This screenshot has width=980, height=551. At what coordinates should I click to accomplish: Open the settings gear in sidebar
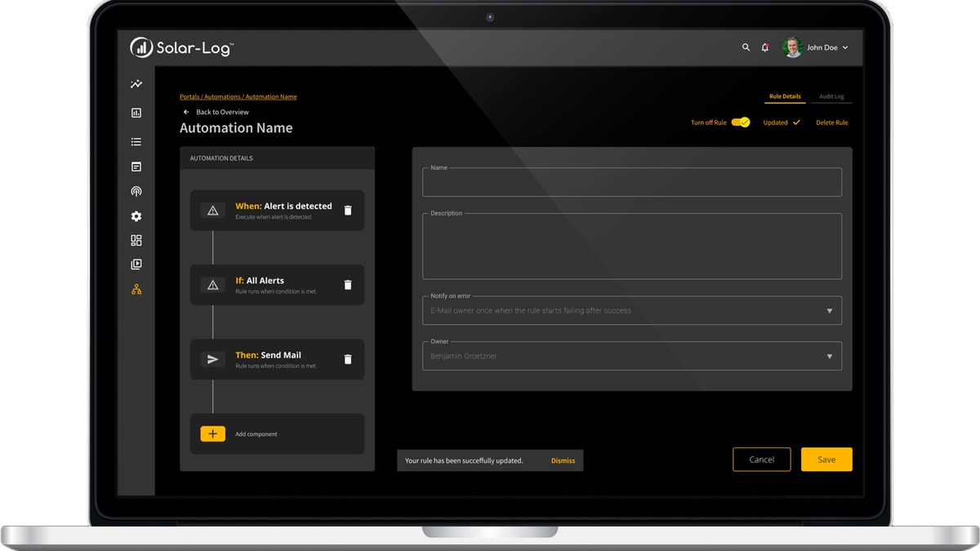click(136, 216)
